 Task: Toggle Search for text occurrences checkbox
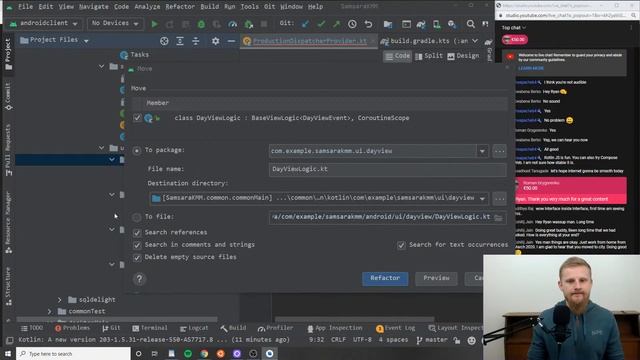coord(401,245)
